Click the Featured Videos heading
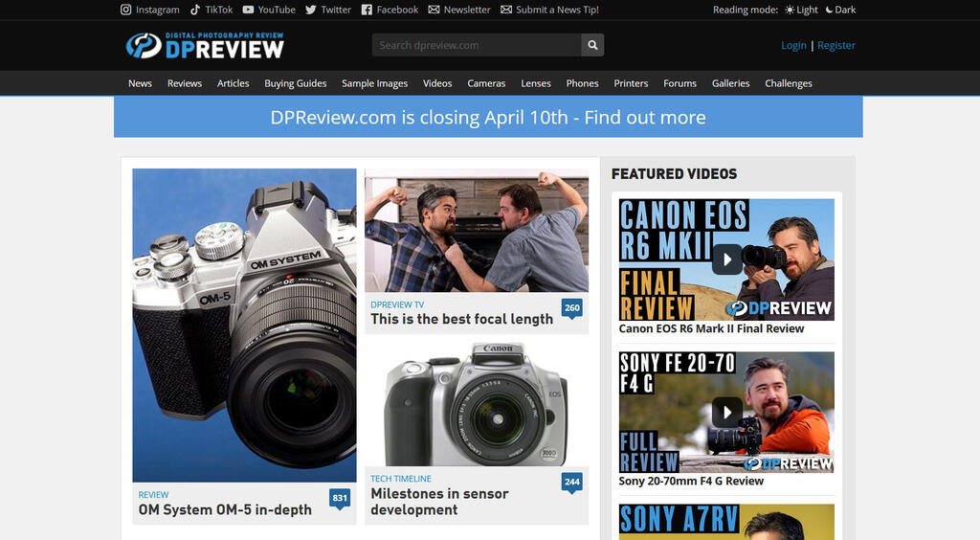This screenshot has height=540, width=980. tap(675, 173)
